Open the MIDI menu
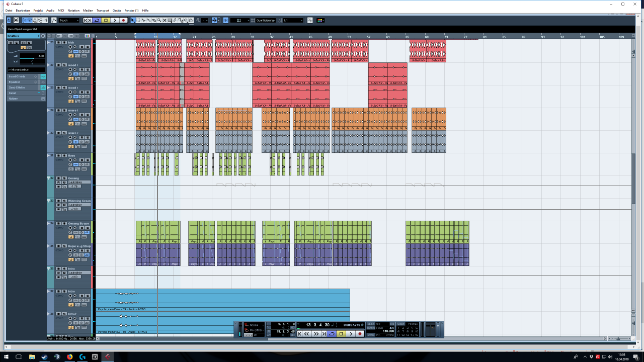This screenshot has height=362, width=644. tap(61, 10)
